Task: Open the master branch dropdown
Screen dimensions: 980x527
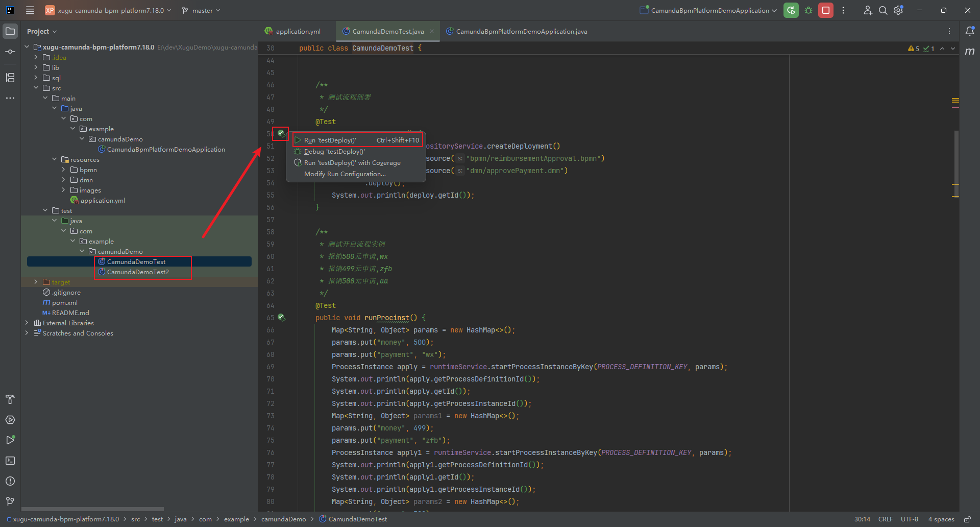Action: pyautogui.click(x=202, y=10)
